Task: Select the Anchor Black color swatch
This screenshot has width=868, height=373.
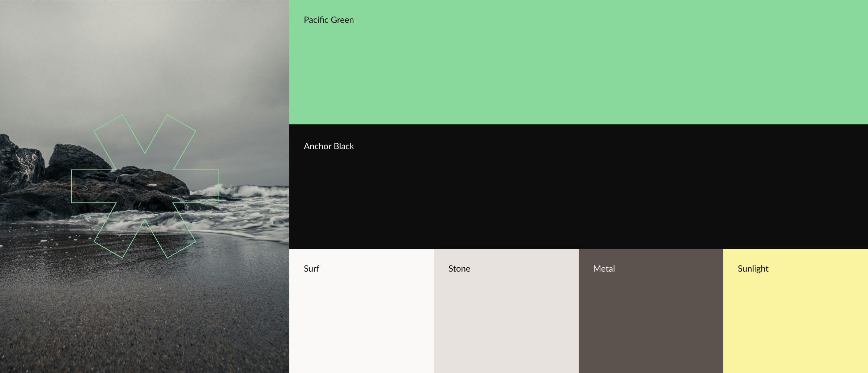Action: 579,188
